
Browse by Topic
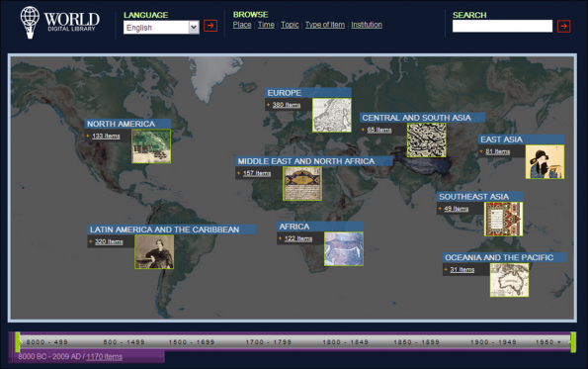click(x=290, y=25)
